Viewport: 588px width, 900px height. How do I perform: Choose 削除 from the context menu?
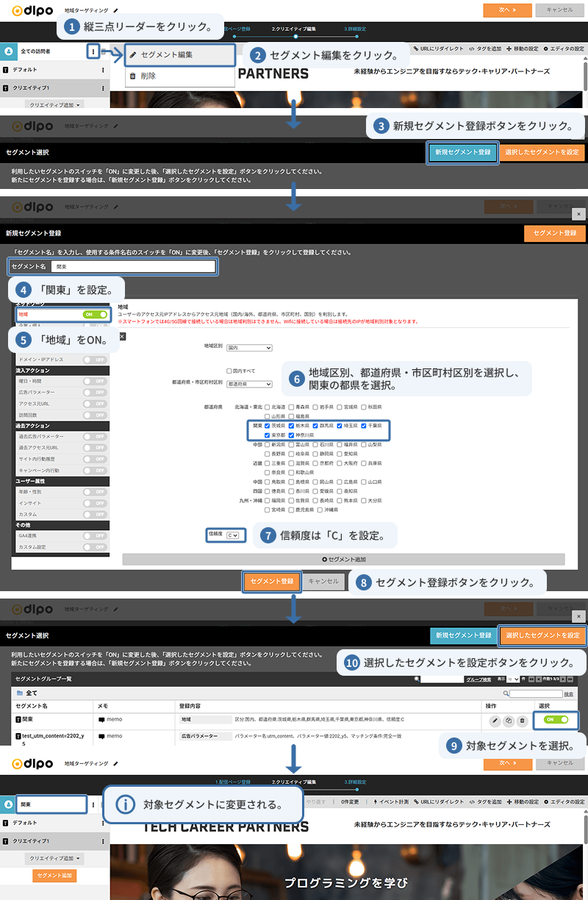pyautogui.click(x=180, y=76)
